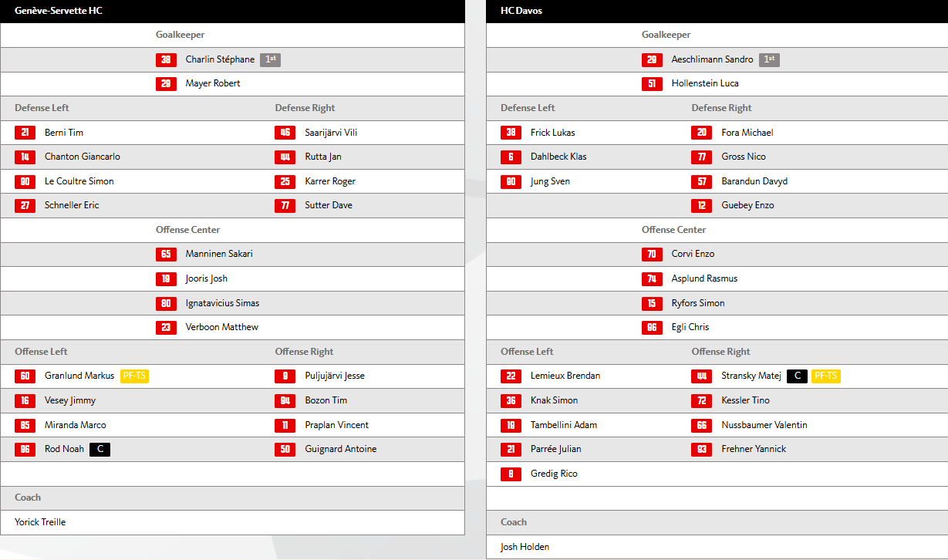Select Davos forward Tambellini Adam

coord(564,425)
